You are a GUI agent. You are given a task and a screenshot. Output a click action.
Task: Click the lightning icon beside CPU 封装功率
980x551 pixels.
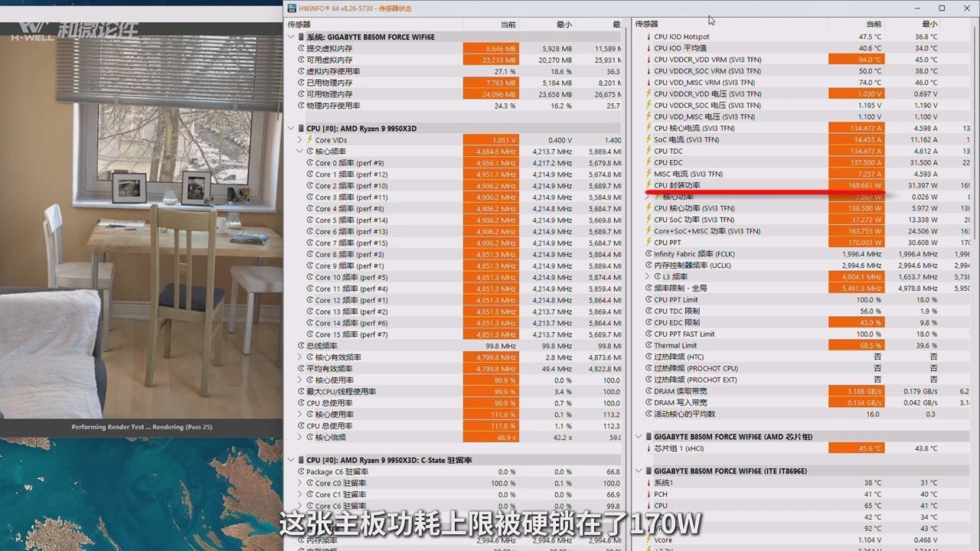[648, 185]
